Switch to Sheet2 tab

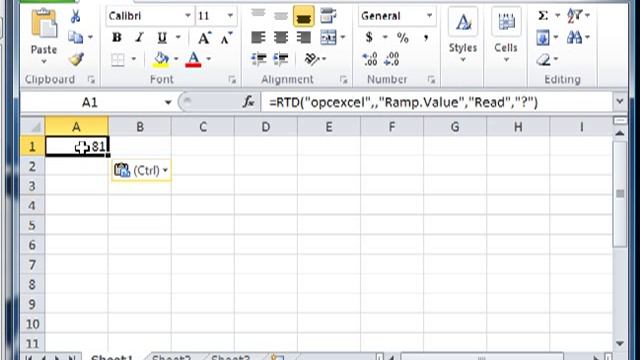coord(171,358)
